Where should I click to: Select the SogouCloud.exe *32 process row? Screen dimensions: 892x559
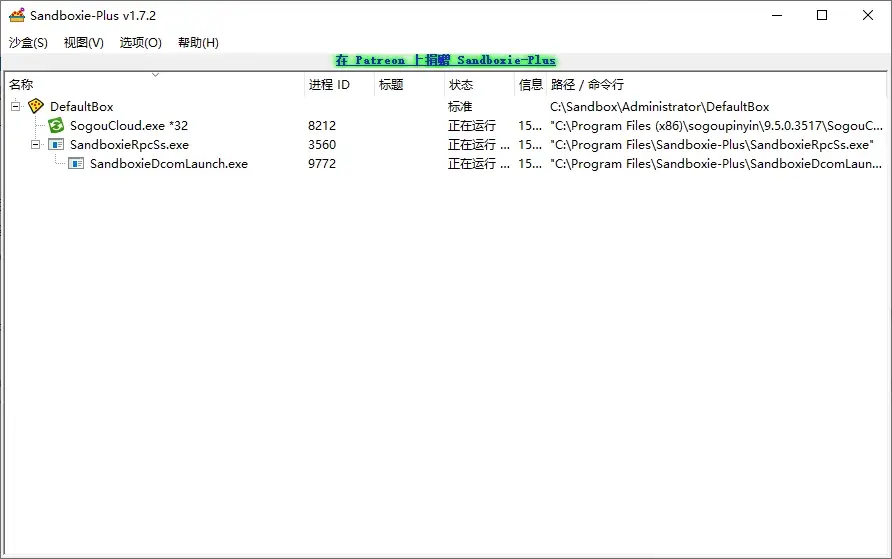tap(129, 125)
